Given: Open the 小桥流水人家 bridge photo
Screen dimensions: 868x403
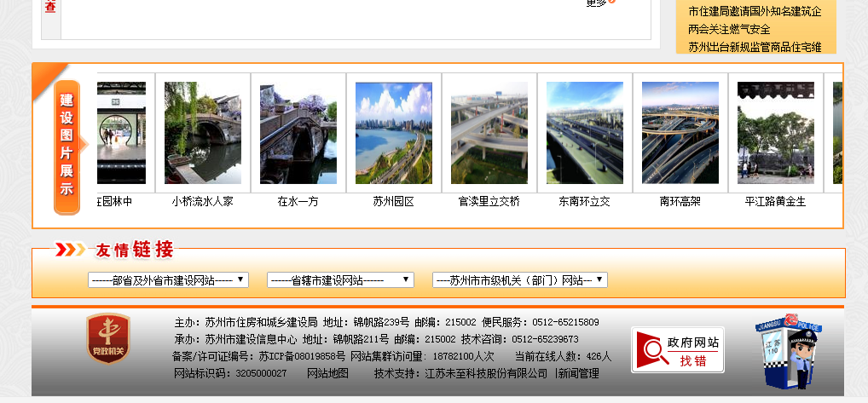Looking at the screenshot, I should [x=203, y=133].
